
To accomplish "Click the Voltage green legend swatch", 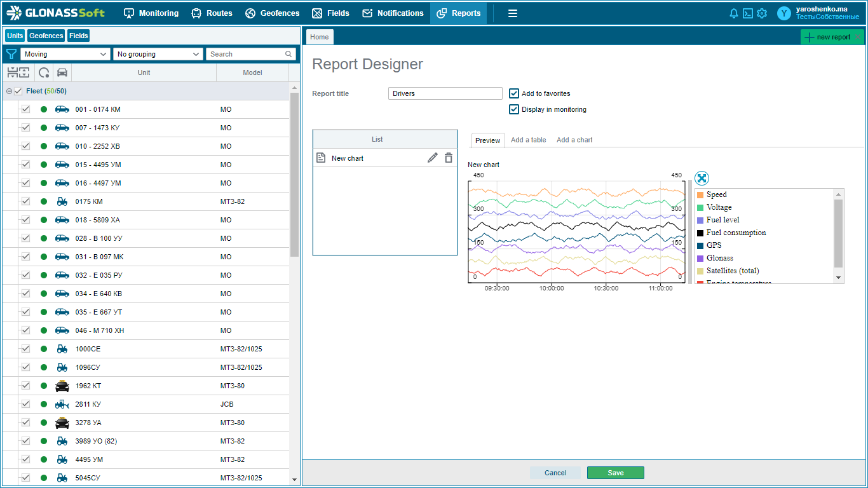I will tap(700, 208).
